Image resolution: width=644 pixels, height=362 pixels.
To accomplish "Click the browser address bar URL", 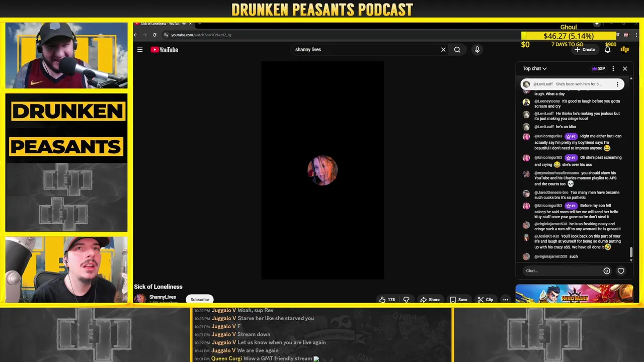I will (x=201, y=35).
